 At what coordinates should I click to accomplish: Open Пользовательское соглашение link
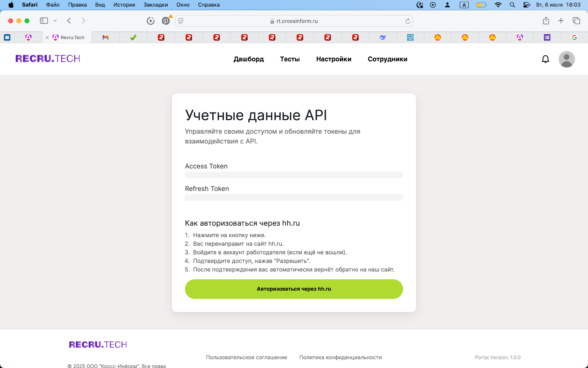[x=247, y=357]
